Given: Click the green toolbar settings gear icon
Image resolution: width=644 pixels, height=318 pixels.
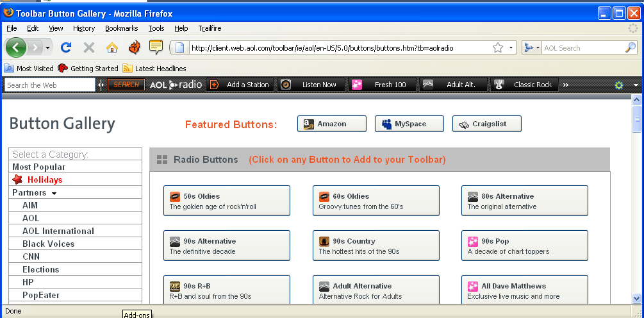Looking at the screenshot, I should [x=618, y=85].
